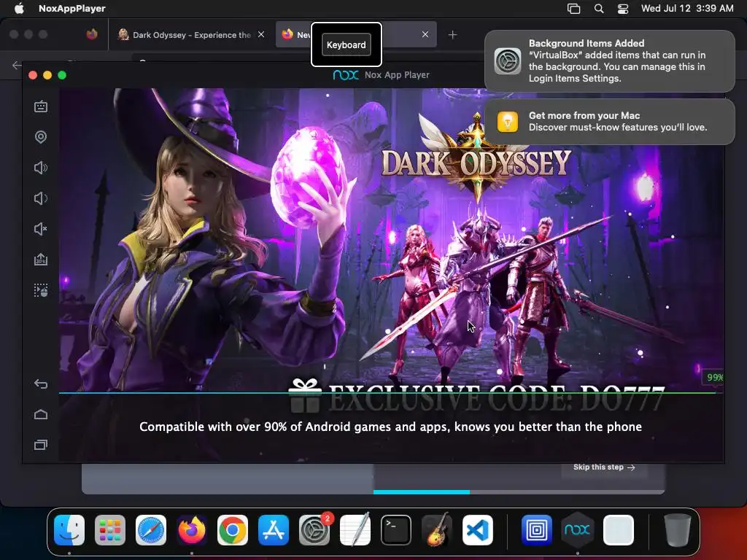This screenshot has width=747, height=560.
Task: Switch to the Dark Odyssey browser tab
Action: click(191, 35)
